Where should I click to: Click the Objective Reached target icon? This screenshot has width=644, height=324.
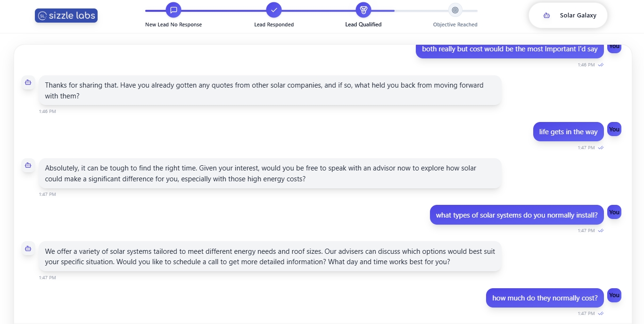455,10
